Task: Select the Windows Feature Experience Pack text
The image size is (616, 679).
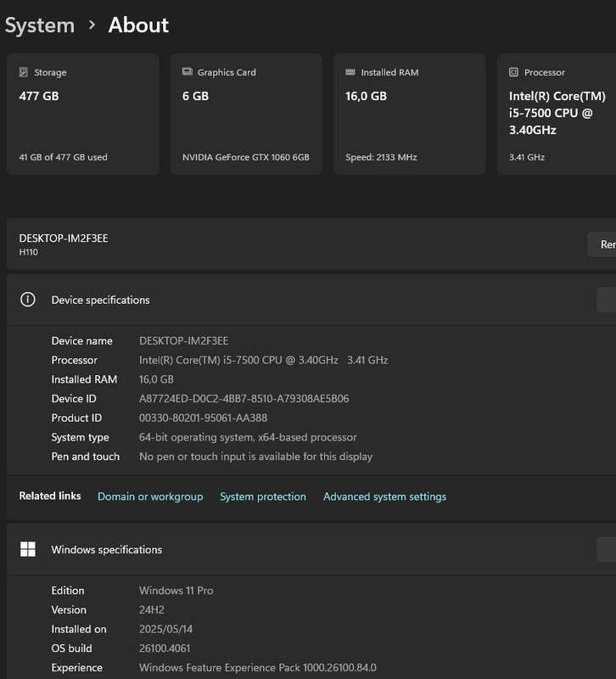Action: click(258, 668)
